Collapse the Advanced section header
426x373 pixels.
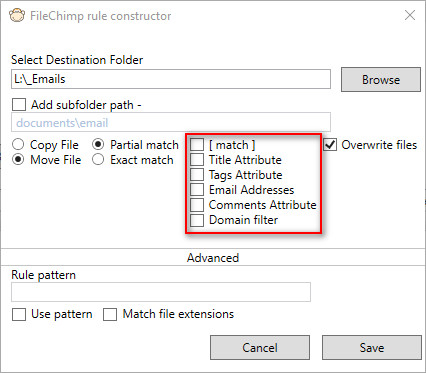tap(213, 258)
